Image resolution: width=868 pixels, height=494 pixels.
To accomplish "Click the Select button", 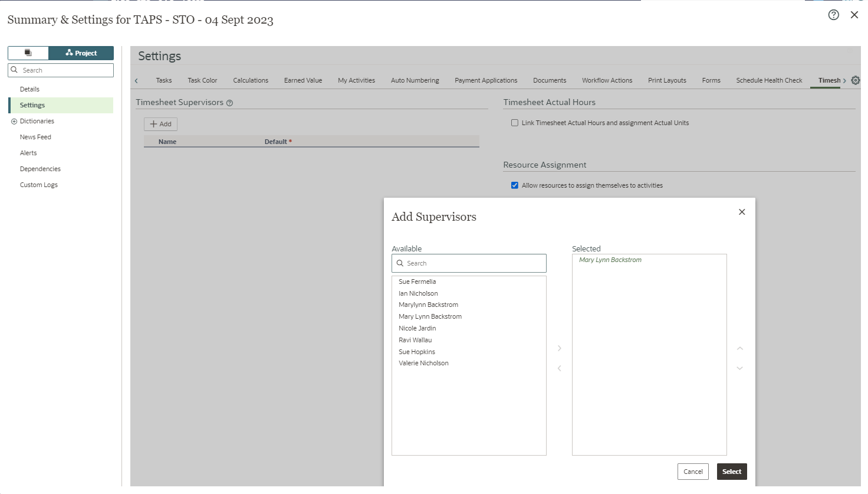I will tap(731, 472).
